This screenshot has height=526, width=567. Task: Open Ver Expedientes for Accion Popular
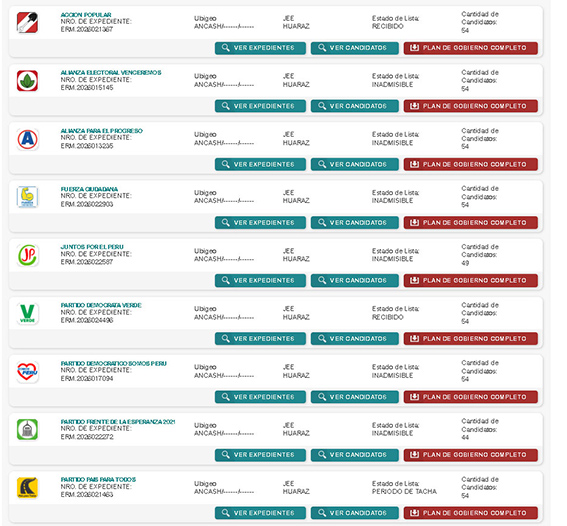[x=260, y=48]
